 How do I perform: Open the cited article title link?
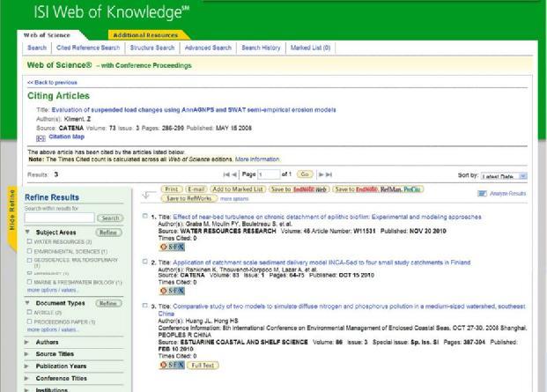click(194, 110)
